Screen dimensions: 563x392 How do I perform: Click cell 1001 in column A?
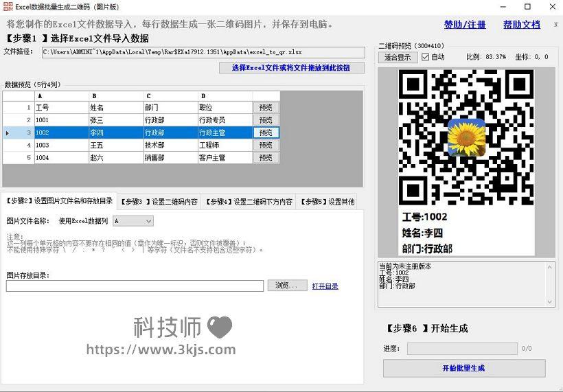click(61, 120)
